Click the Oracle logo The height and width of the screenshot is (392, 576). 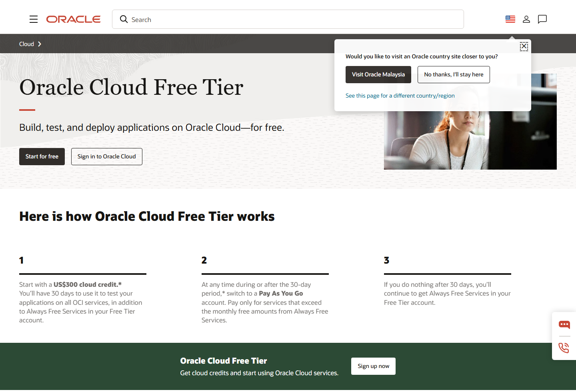click(x=73, y=19)
